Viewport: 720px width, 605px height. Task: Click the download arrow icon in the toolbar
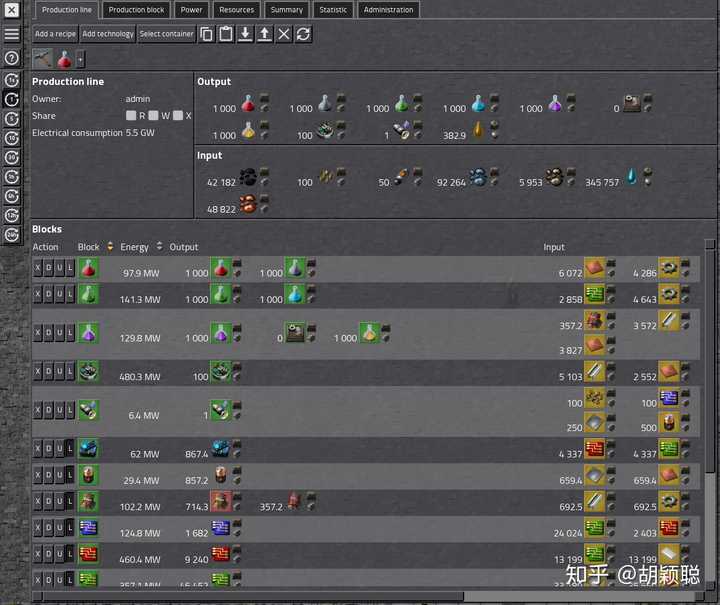coord(245,34)
